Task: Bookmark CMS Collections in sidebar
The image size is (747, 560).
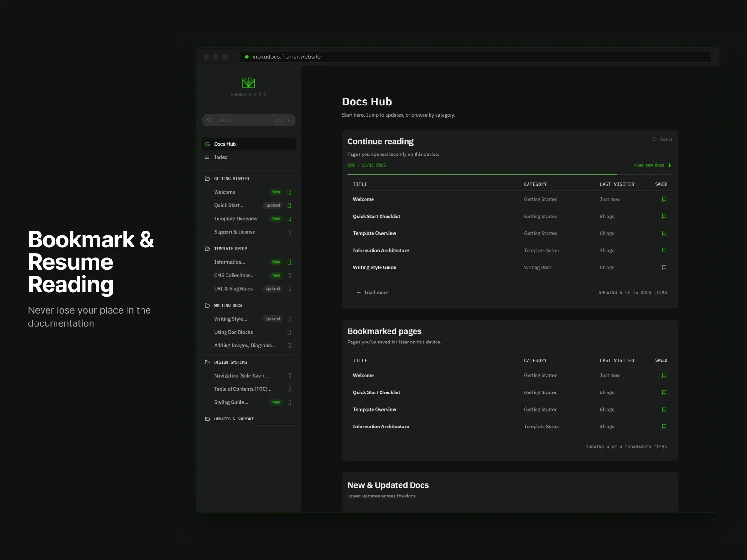Action: point(289,276)
